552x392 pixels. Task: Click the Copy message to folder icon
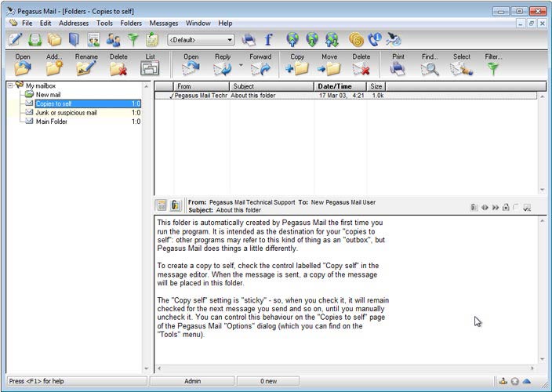(297, 68)
